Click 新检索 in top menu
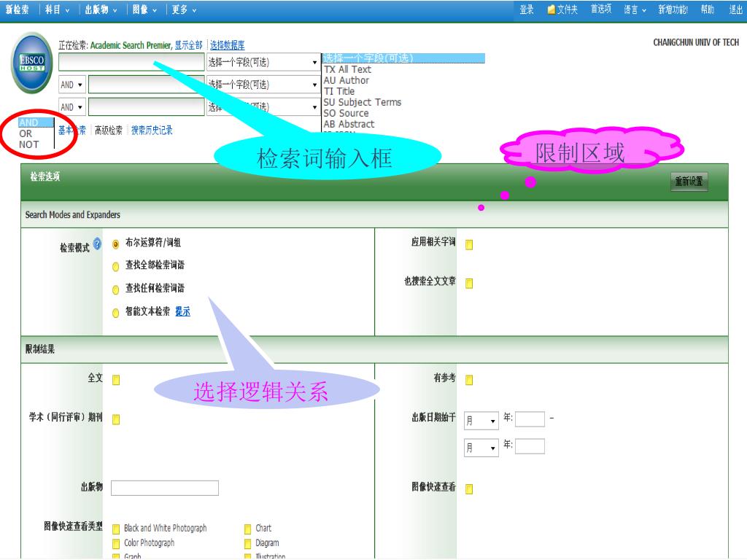Viewport: 747px width, 560px height. click(x=17, y=9)
